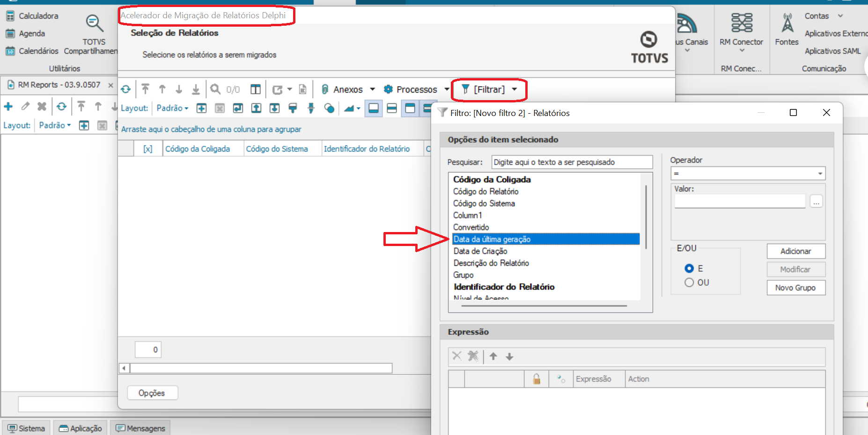
Task: Click the Opções button
Action: point(152,393)
